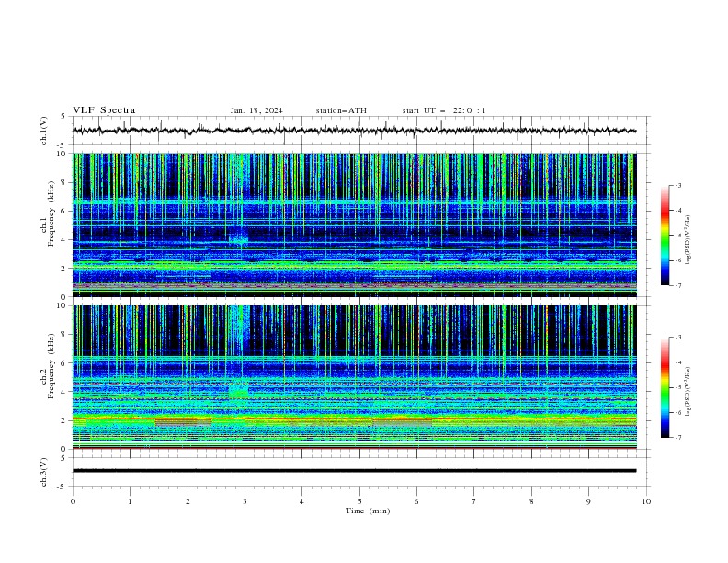This screenshot has height=563, width=728.
Task: Click the time axis tick label "10"
Action: (646, 501)
